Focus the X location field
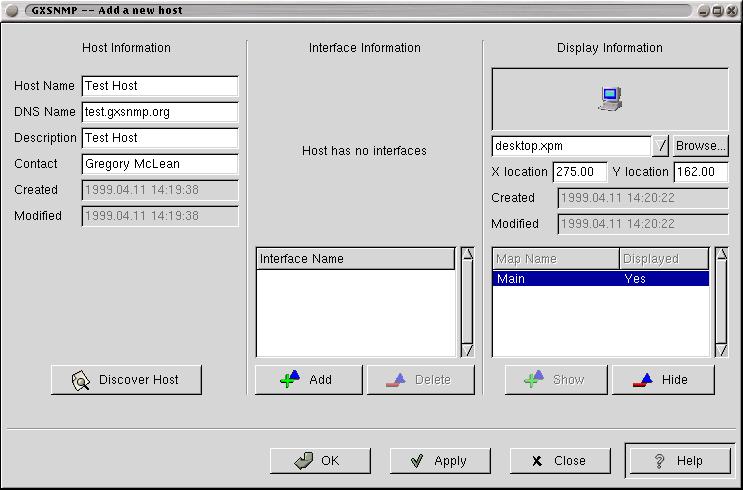Image resolution: width=743 pixels, height=490 pixels. pos(579,172)
